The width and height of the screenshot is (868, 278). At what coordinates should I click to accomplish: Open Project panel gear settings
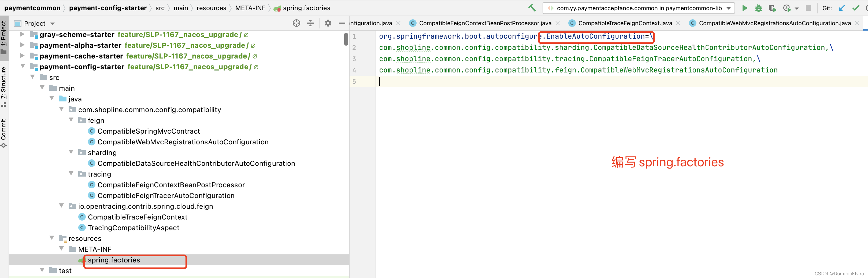(x=328, y=23)
